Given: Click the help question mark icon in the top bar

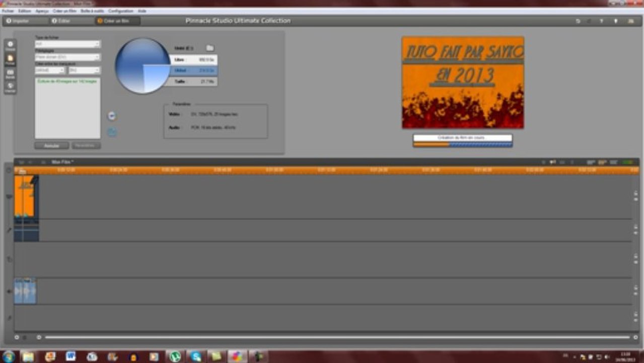Looking at the screenshot, I should [601, 21].
